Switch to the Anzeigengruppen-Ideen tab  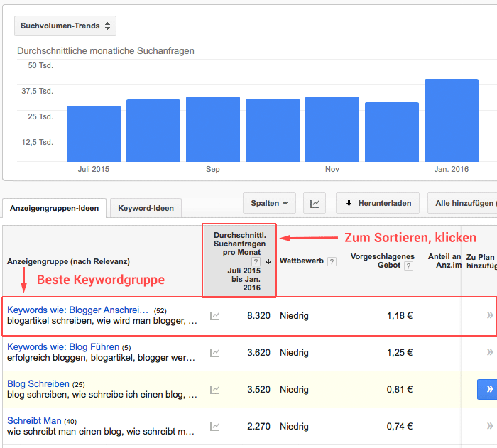(54, 208)
